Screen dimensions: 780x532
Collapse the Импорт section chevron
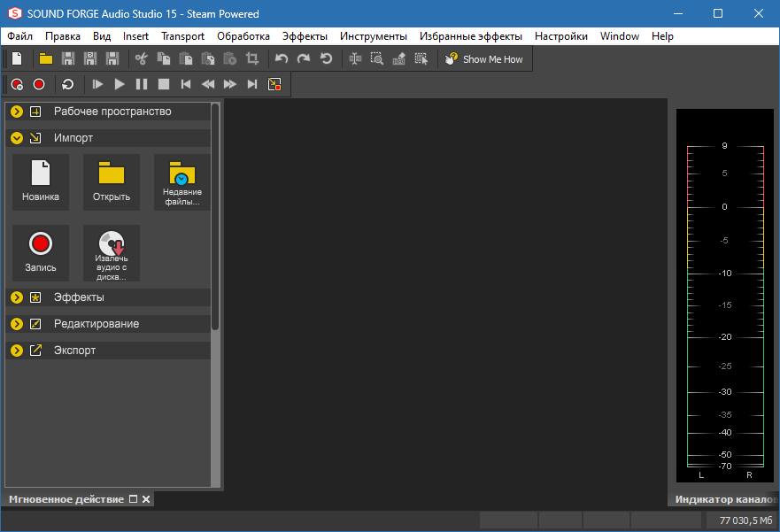pyautogui.click(x=17, y=138)
